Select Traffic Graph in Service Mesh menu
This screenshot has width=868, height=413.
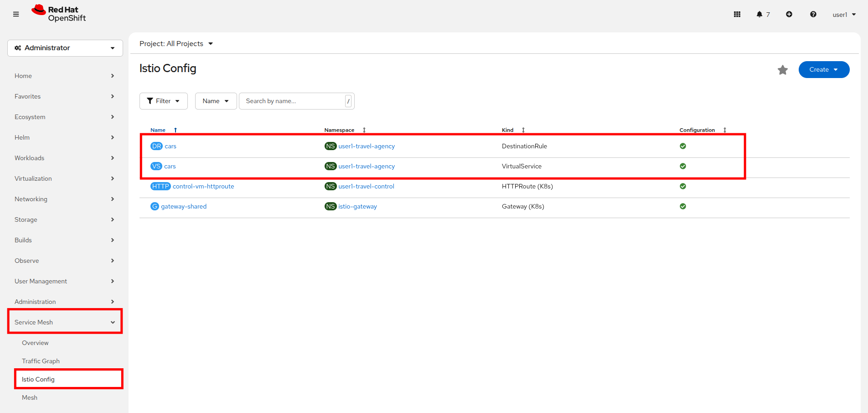coord(41,361)
